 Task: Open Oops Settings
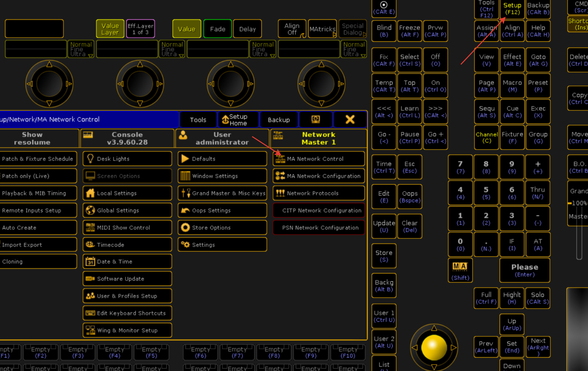(x=222, y=210)
